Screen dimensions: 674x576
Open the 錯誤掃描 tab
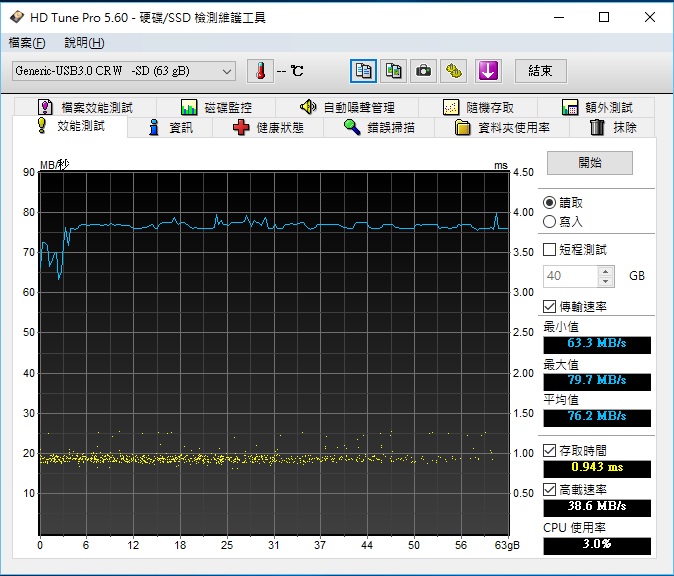(379, 128)
